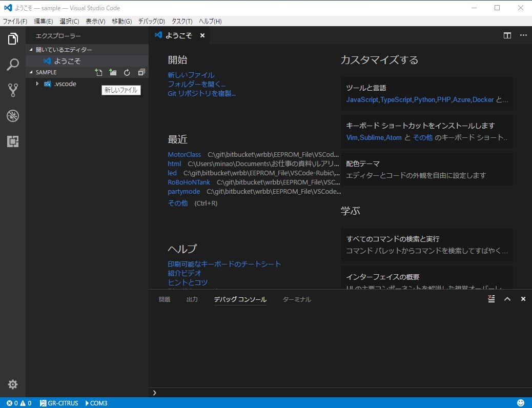Create a new folder in SAMPLE
This screenshot has width=532, height=408.
(x=113, y=72)
